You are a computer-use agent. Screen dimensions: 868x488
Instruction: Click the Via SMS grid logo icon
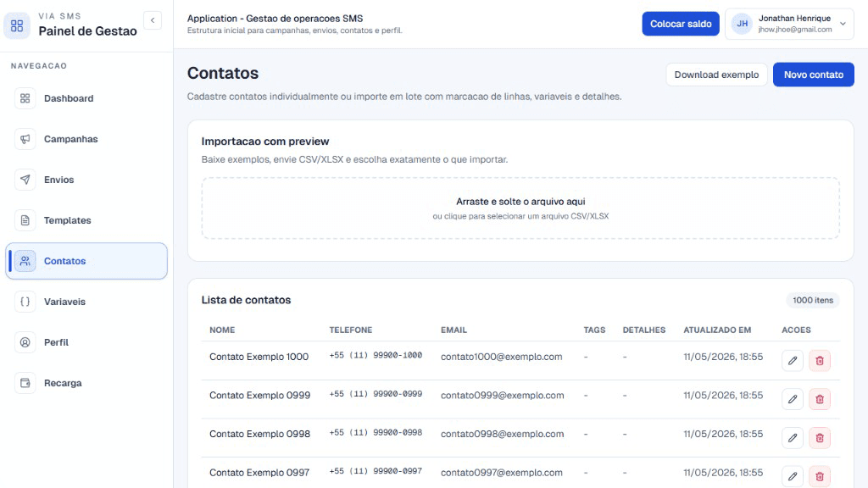(x=17, y=25)
